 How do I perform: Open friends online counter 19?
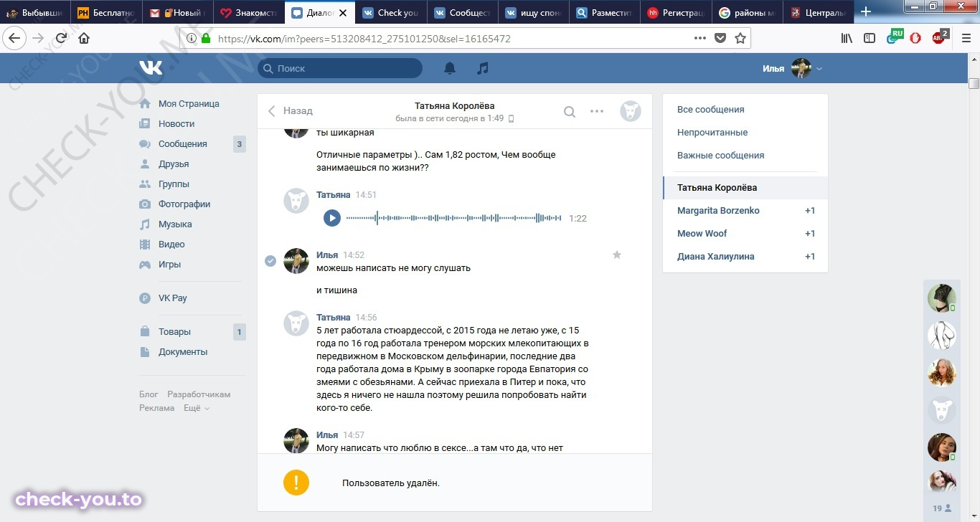pyautogui.click(x=942, y=508)
